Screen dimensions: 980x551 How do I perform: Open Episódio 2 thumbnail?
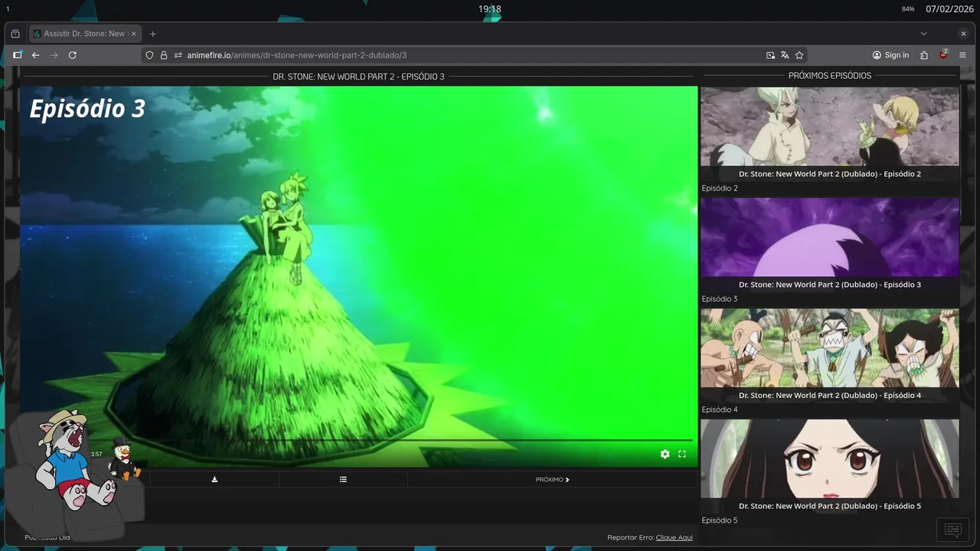pyautogui.click(x=830, y=126)
